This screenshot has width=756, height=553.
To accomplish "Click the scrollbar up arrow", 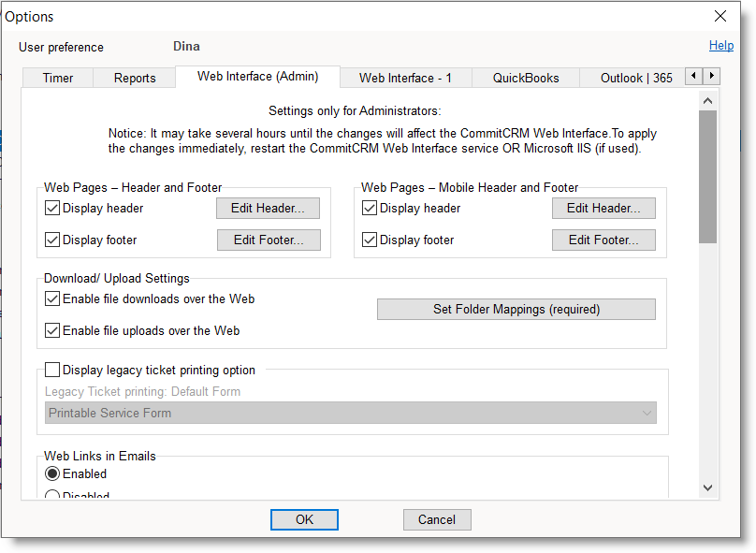I will pos(707,100).
